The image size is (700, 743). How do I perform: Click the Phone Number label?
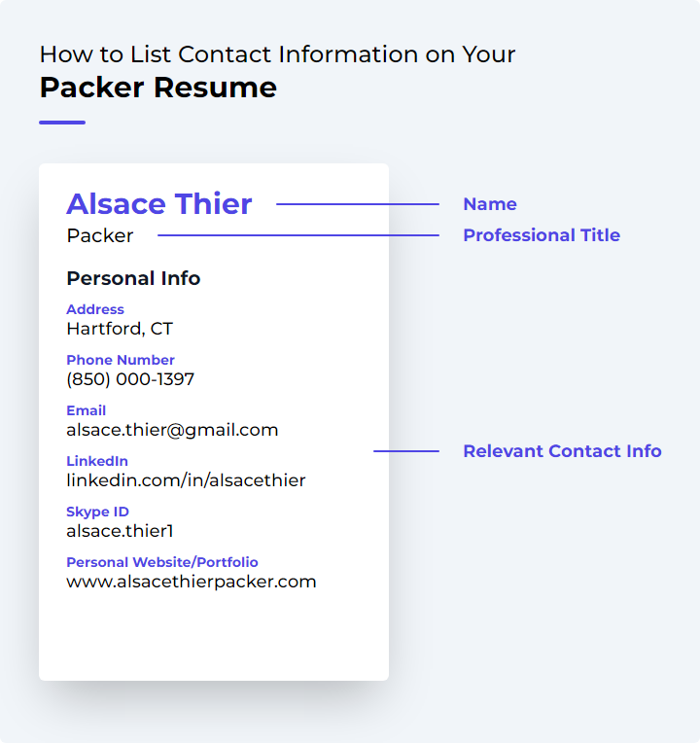(121, 360)
